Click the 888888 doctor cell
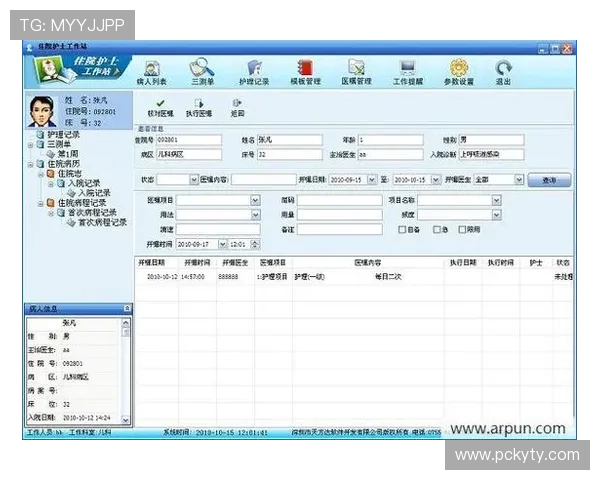Viewport: 600px width, 480px height. 228,276
